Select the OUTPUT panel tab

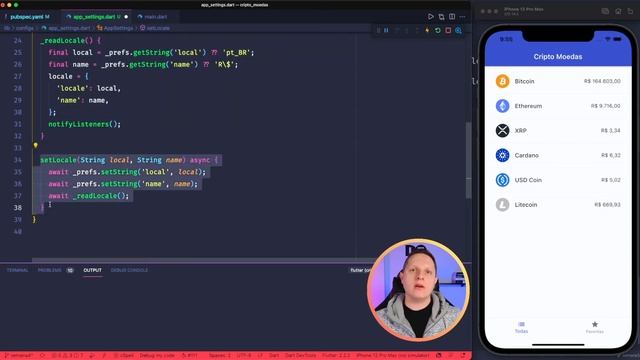coord(93,270)
